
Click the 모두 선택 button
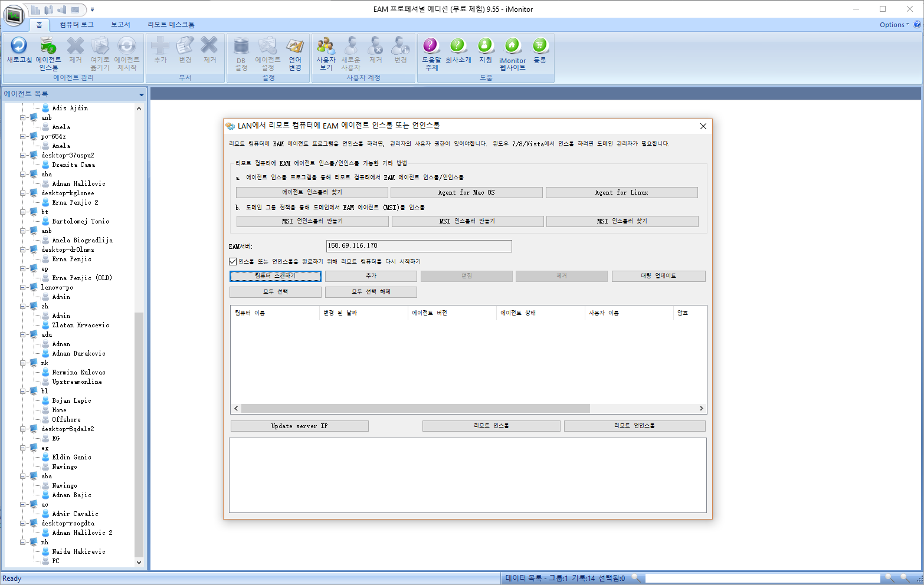coord(276,292)
